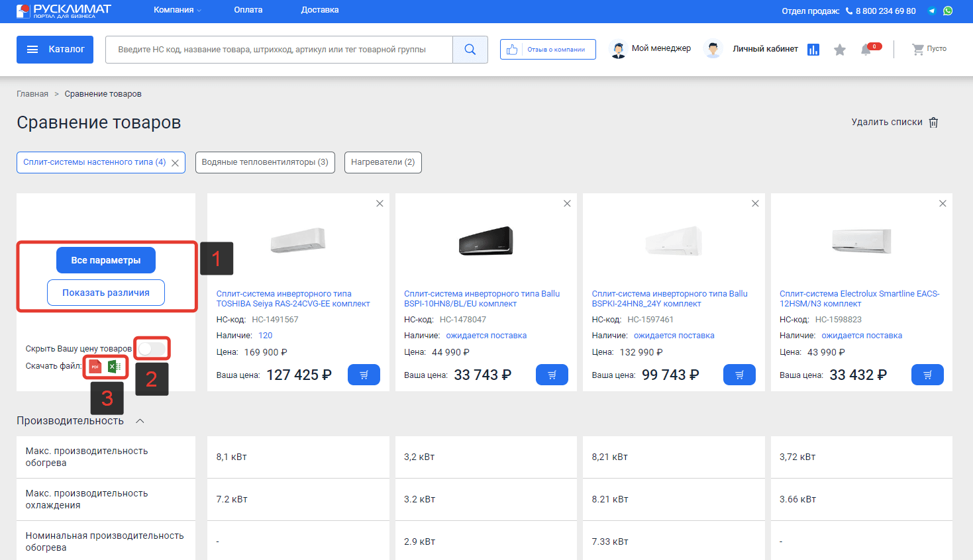This screenshot has width=973, height=560.
Task: Go to 'Главная' breadcrumb
Action: point(32,94)
